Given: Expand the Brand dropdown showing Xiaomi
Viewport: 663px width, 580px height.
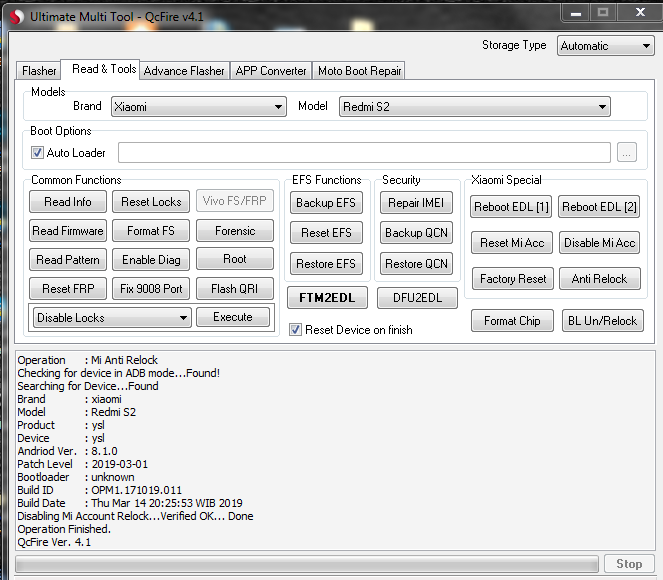Looking at the screenshot, I should [199, 107].
